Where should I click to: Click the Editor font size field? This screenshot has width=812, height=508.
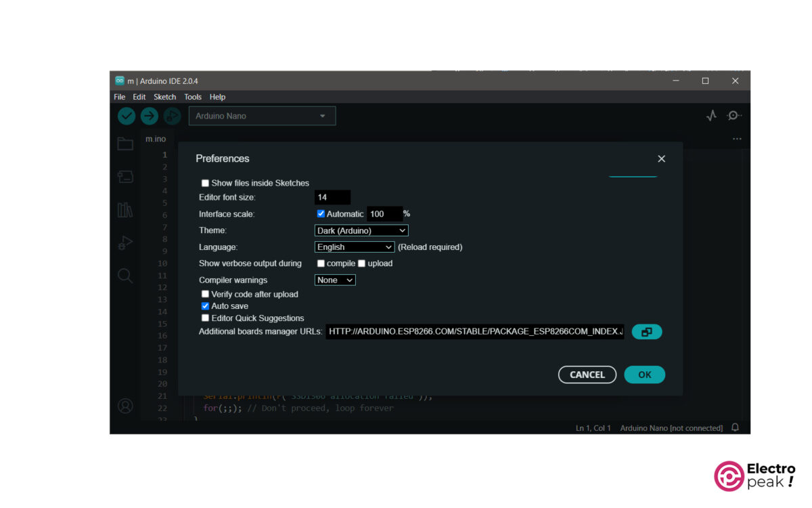pos(332,197)
